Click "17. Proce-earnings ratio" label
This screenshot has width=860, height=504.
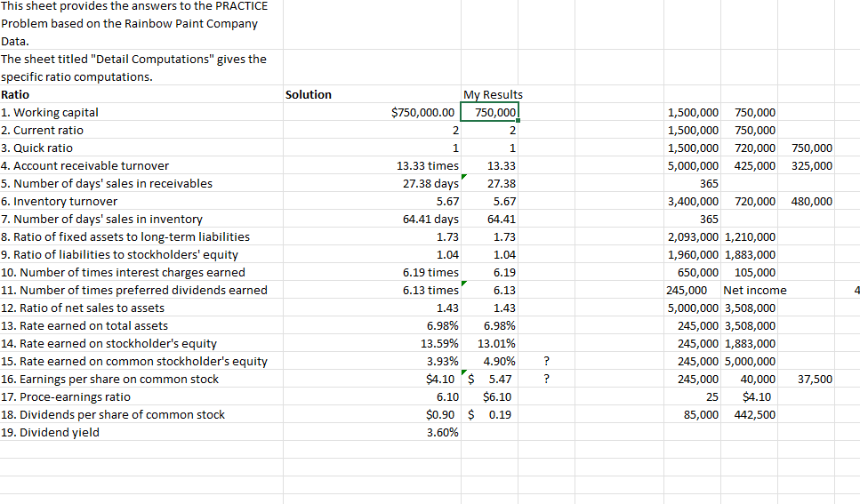(x=141, y=396)
